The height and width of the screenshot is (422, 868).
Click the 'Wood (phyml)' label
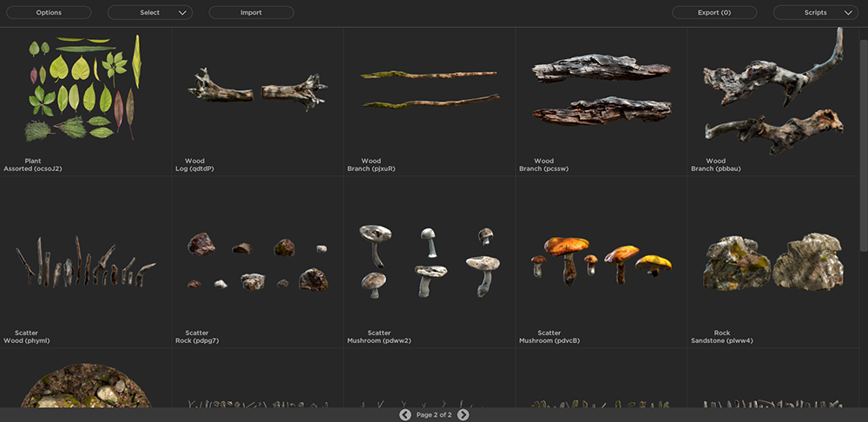pos(27,341)
